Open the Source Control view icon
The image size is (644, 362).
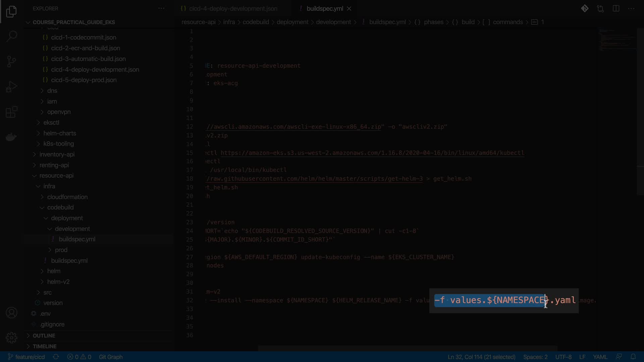tap(11, 61)
